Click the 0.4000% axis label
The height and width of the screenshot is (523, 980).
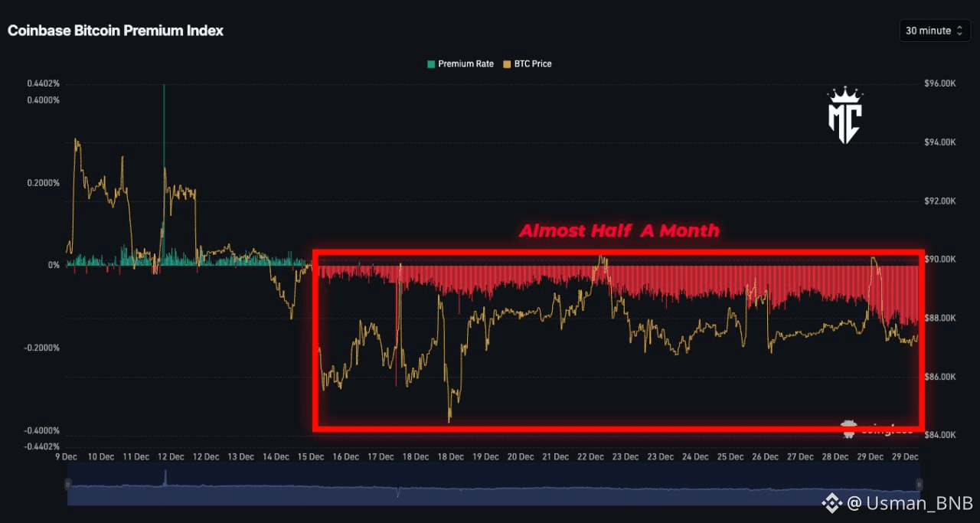point(43,100)
